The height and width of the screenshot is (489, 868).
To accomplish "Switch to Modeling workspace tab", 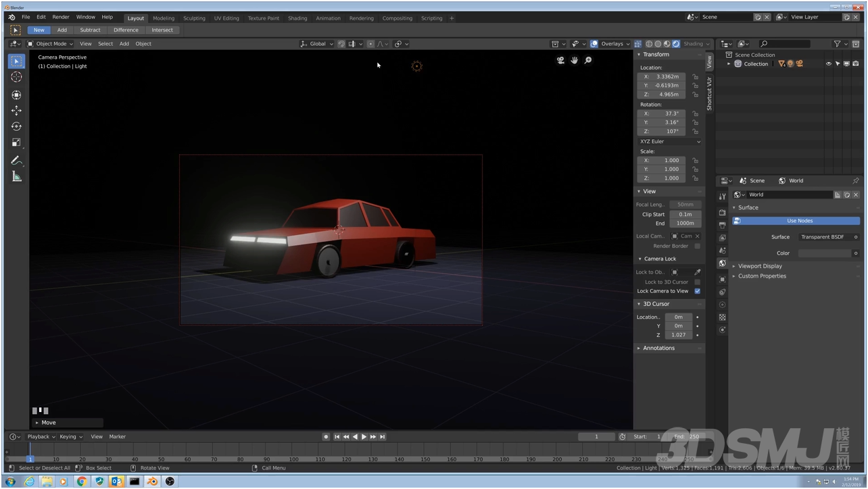I will [x=164, y=18].
